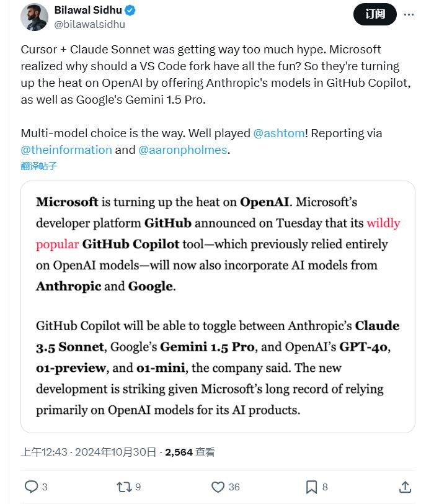Click the share upload icon

pos(405,487)
